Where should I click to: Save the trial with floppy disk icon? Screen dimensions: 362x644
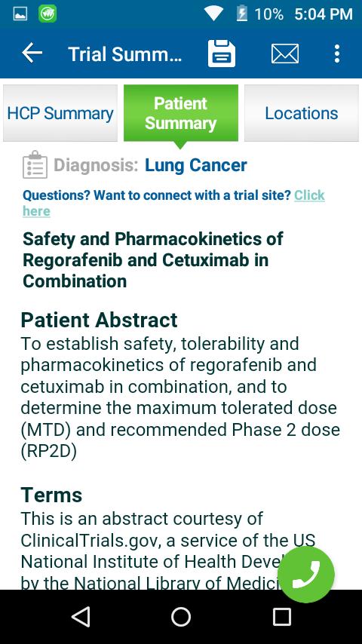coord(222,54)
